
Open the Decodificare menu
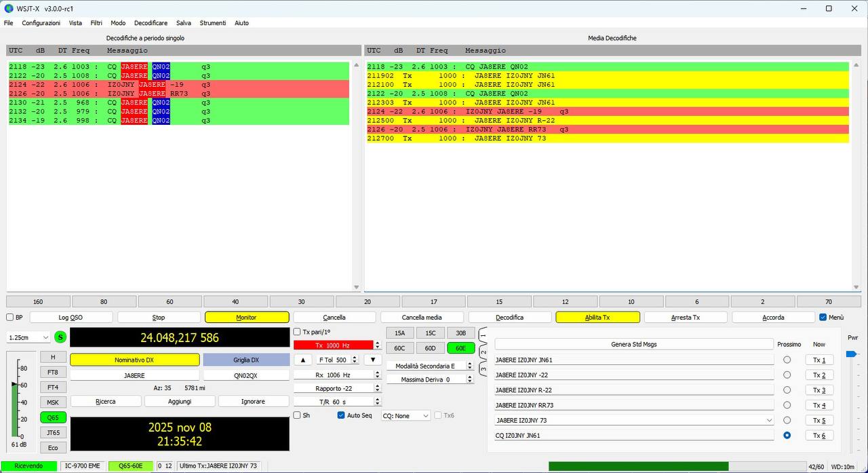[151, 22]
